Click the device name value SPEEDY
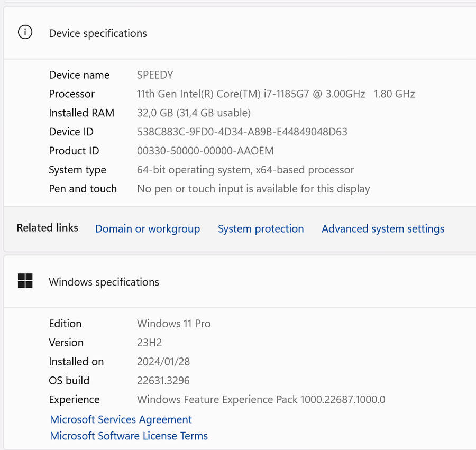The width and height of the screenshot is (476, 450). pos(155,75)
